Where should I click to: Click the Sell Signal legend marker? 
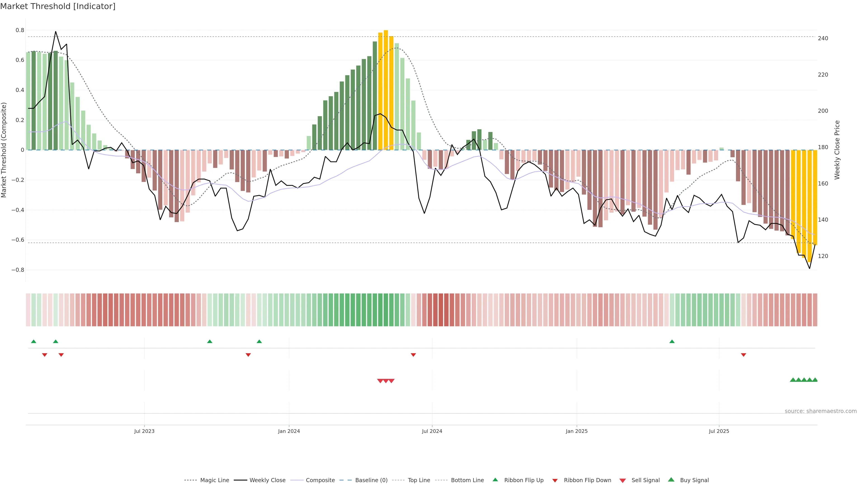click(623, 481)
